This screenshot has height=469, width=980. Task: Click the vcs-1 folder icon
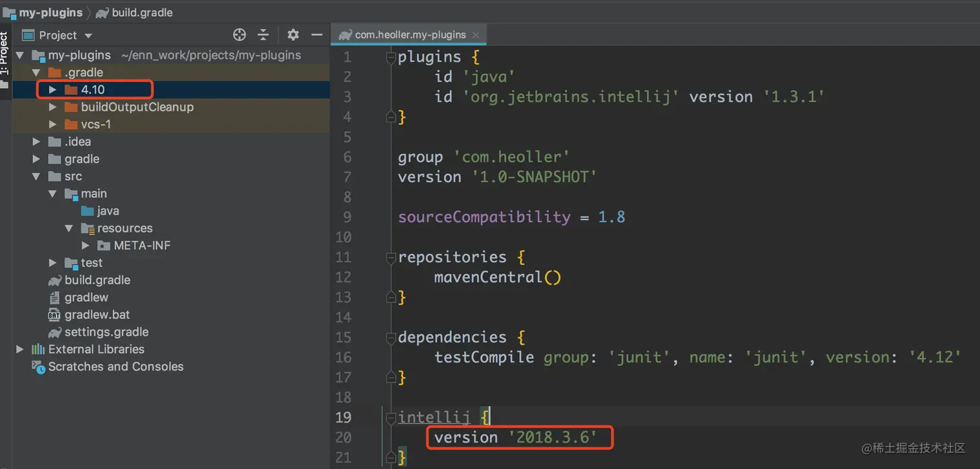click(71, 124)
